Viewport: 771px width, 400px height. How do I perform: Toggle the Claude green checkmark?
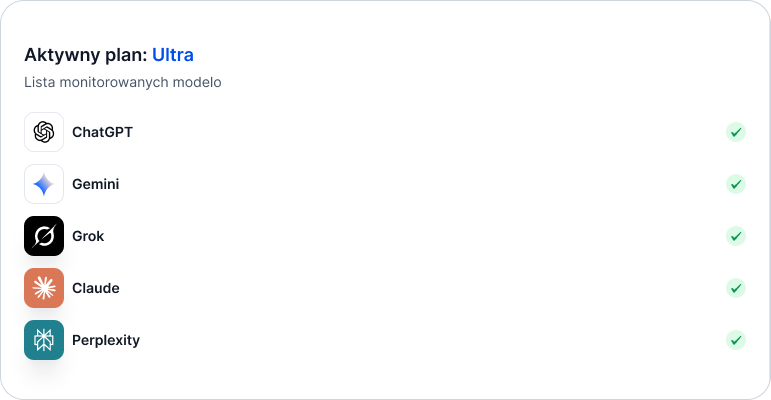click(736, 288)
